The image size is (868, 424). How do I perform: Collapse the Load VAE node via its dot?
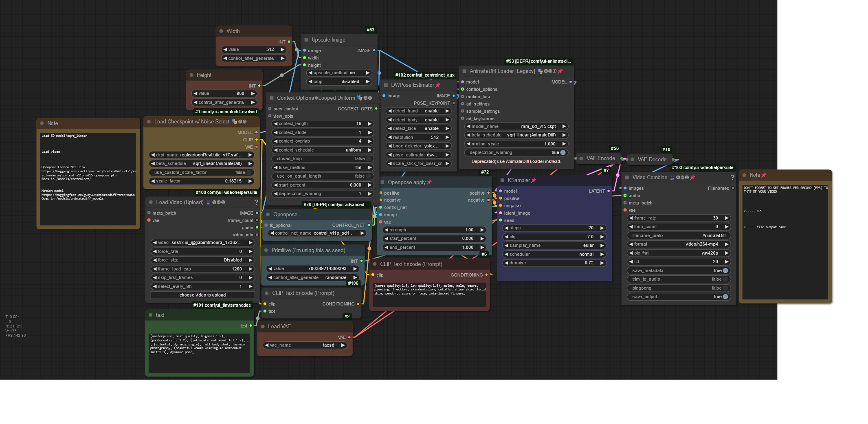point(263,327)
